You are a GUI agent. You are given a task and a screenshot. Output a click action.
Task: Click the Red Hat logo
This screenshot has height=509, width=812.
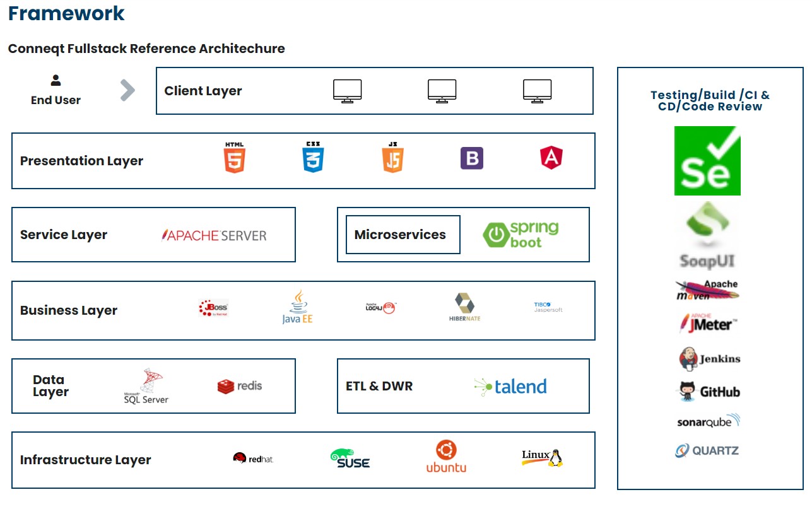[253, 459]
